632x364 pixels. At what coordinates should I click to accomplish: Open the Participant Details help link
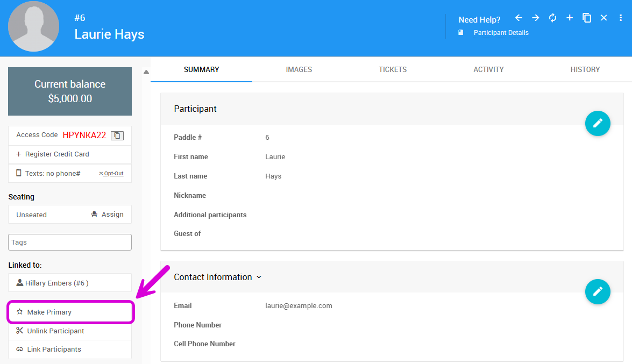coord(501,33)
